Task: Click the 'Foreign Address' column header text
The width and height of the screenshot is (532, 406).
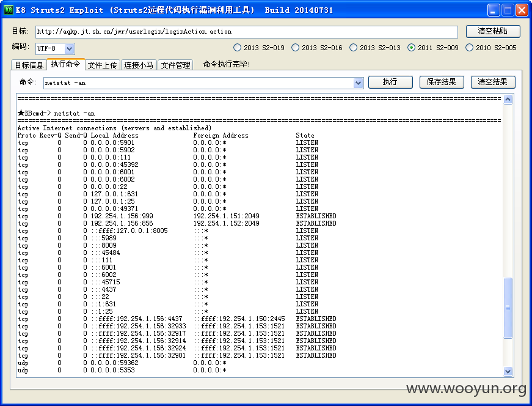Action: coord(220,135)
